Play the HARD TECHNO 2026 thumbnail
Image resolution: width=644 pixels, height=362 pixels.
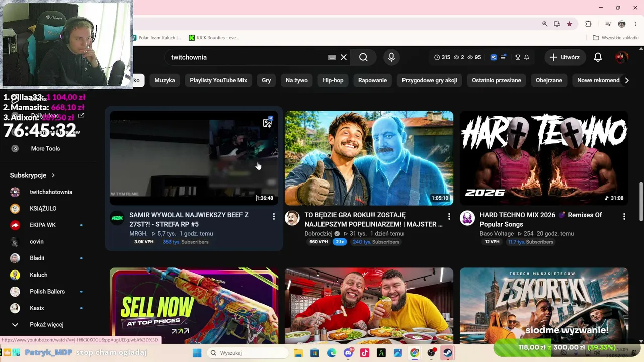click(544, 158)
